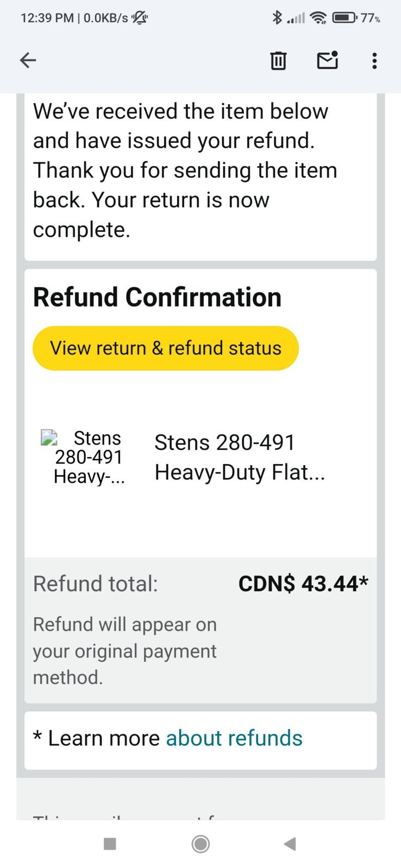Tap the muted notifications bell icon

[x=140, y=18]
